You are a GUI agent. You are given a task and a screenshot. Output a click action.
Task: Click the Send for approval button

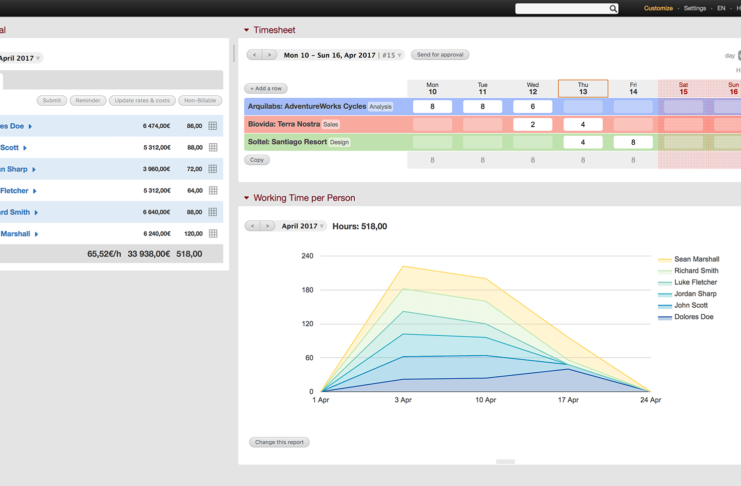tap(439, 55)
